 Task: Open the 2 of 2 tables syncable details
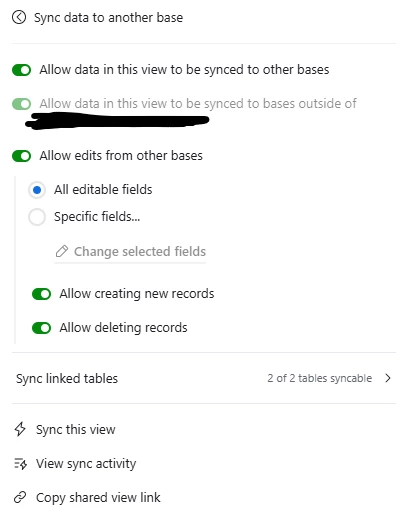pyautogui.click(x=319, y=378)
